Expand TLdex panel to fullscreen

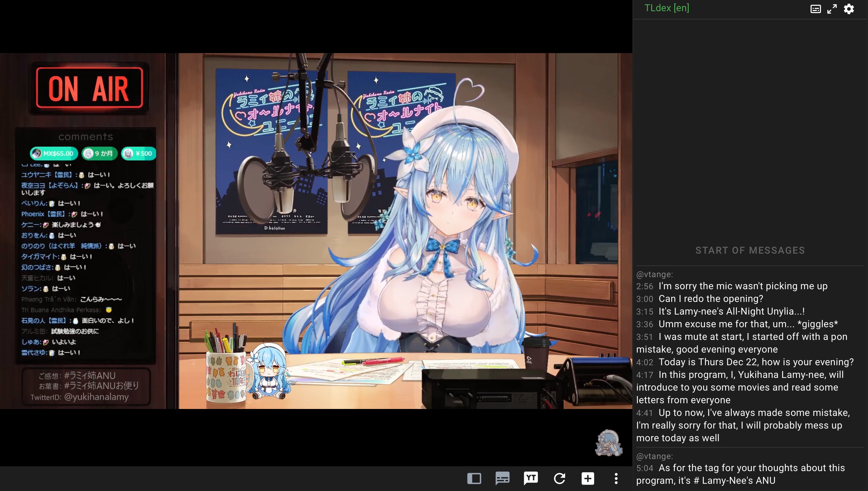click(832, 9)
